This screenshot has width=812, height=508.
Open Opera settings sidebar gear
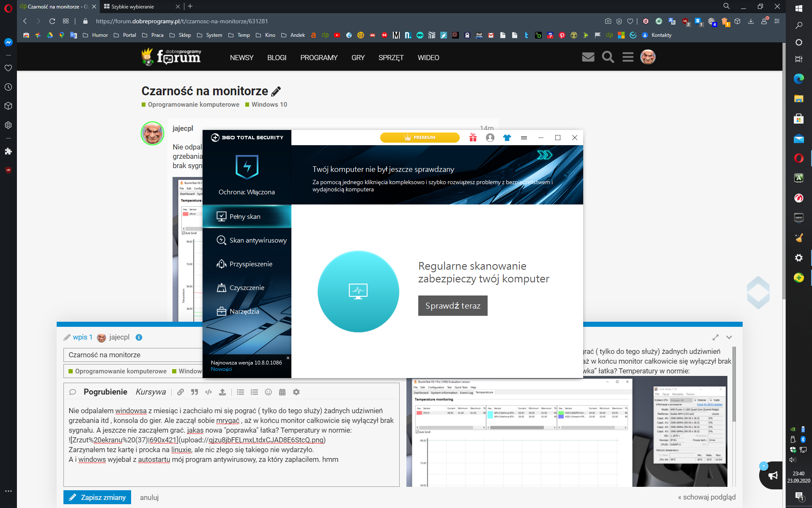(8, 125)
